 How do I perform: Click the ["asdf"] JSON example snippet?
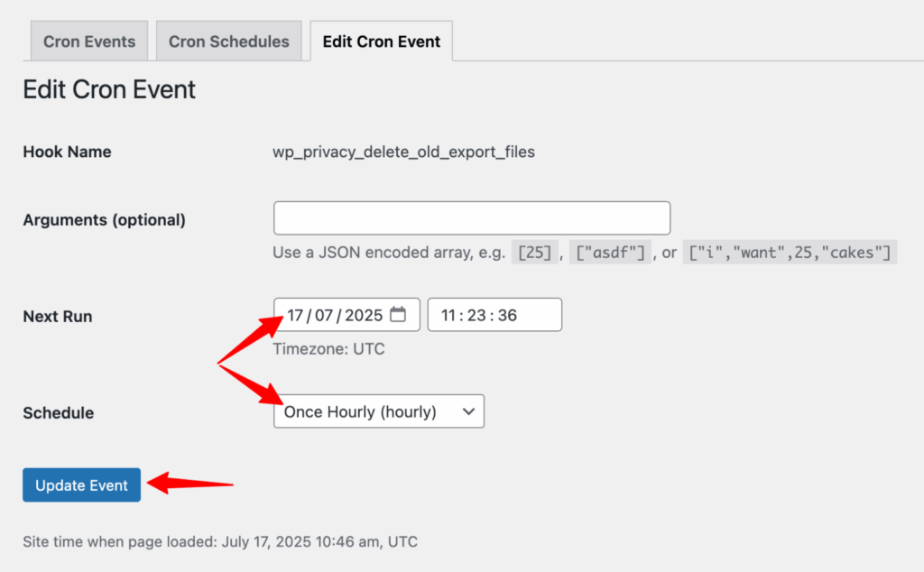610,252
